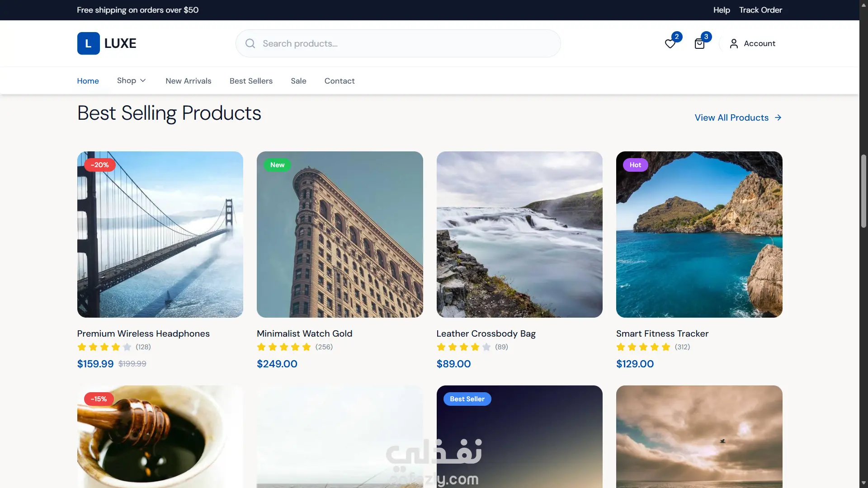
Task: Click the search magnifier icon
Action: tap(250, 43)
